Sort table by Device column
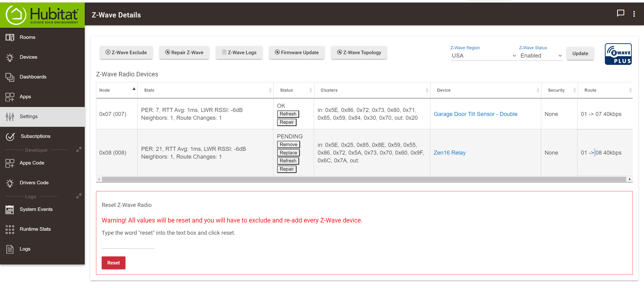 486,90
